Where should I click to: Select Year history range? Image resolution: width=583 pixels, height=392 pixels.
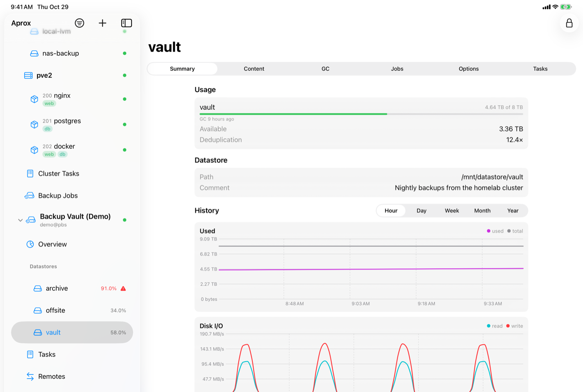coord(513,211)
